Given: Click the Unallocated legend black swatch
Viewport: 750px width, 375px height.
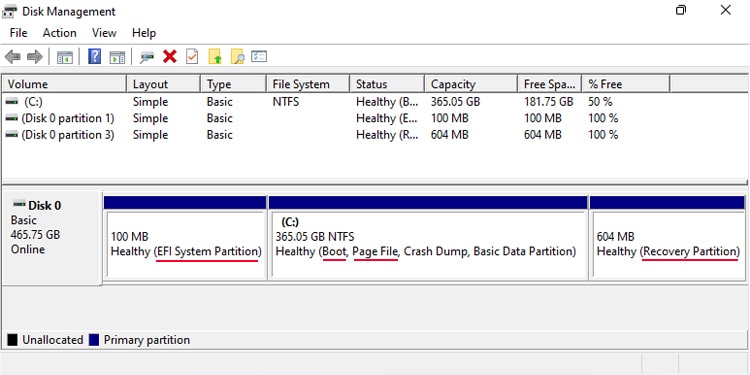Looking at the screenshot, I should click(12, 340).
